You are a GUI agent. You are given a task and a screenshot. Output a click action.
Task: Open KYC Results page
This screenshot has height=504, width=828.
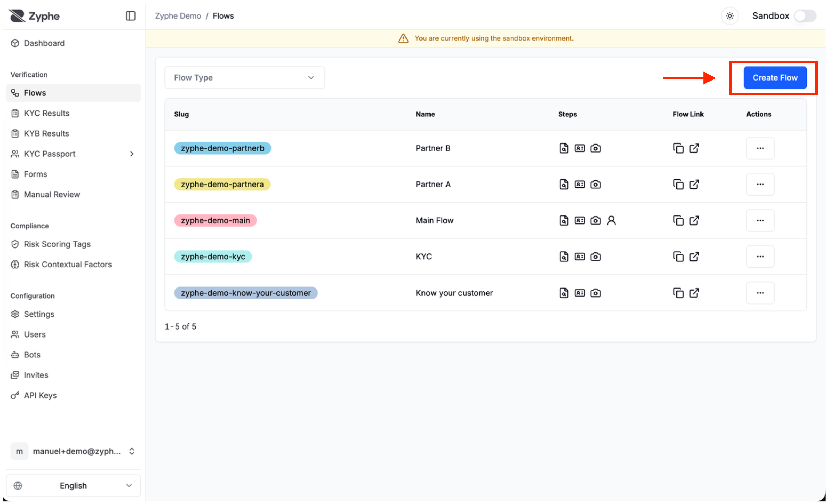[73, 113]
